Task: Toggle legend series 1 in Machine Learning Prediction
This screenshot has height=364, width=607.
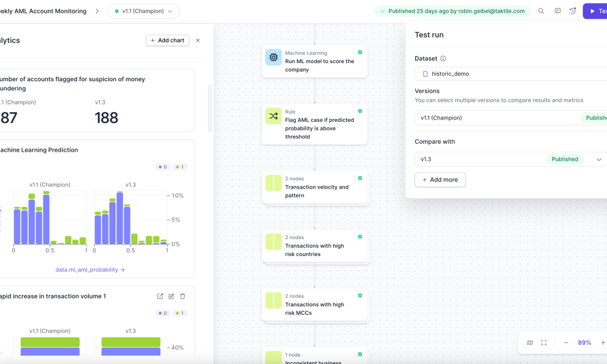Action: tap(180, 167)
